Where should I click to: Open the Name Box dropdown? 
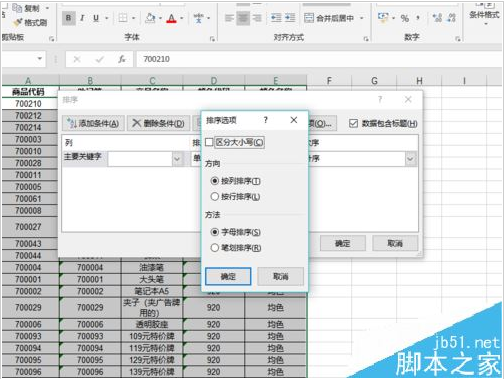(40, 59)
